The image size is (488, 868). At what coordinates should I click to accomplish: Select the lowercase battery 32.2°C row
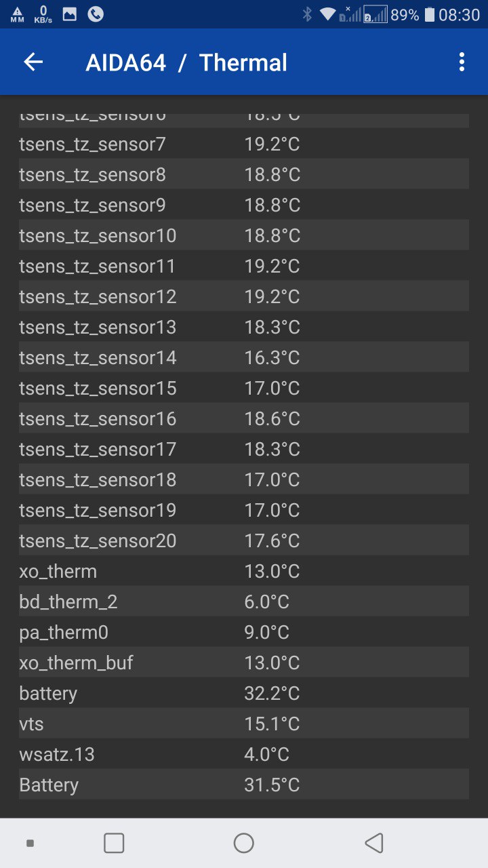click(243, 694)
